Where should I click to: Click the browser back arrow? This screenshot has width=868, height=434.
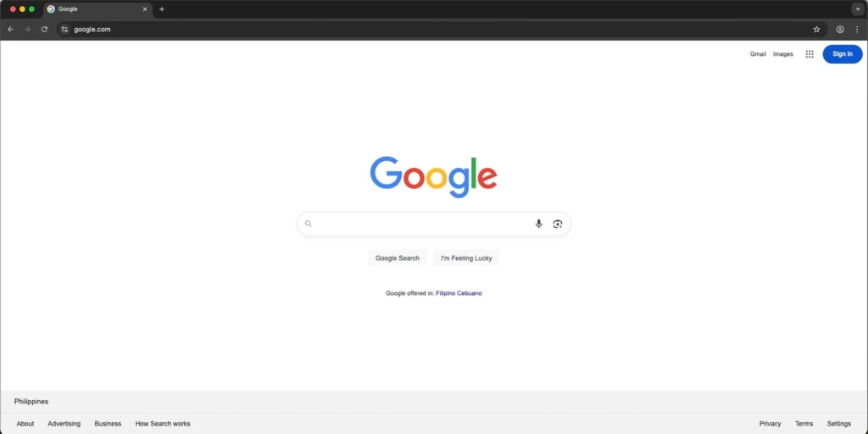coord(10,30)
